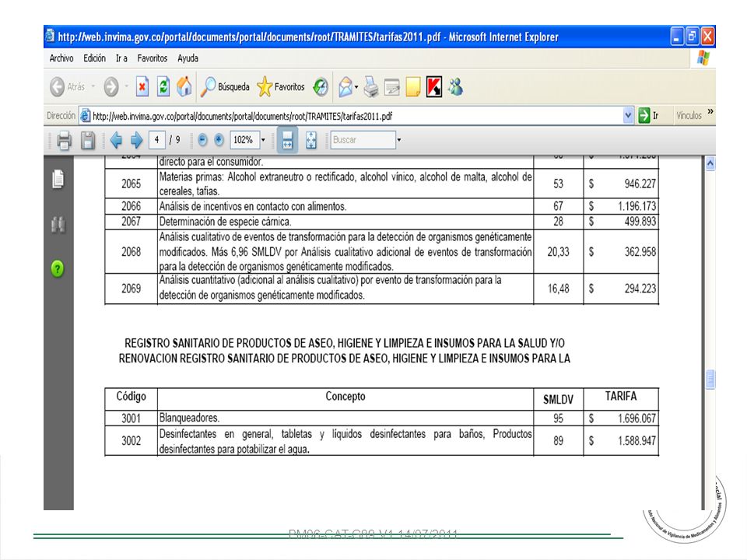Refresh the page with green arrows icon
The image size is (747, 560).
(163, 86)
